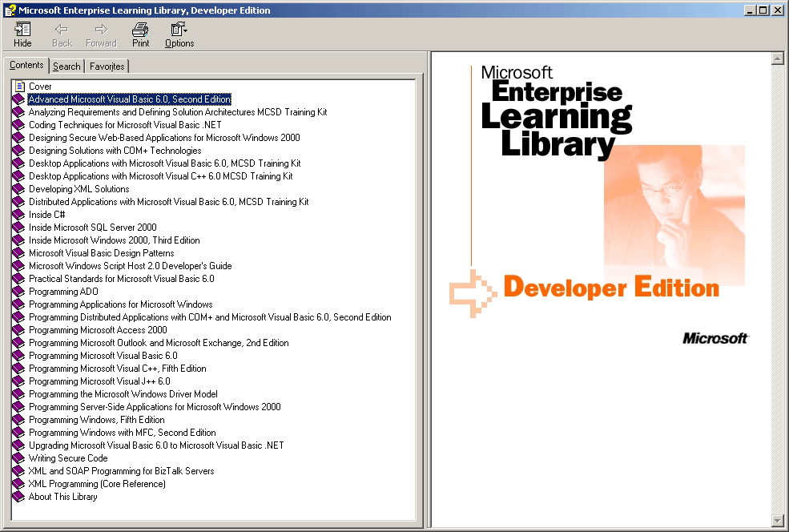Open Programming Windows with MFC, Second Edition
The image size is (789, 532).
click(x=123, y=433)
